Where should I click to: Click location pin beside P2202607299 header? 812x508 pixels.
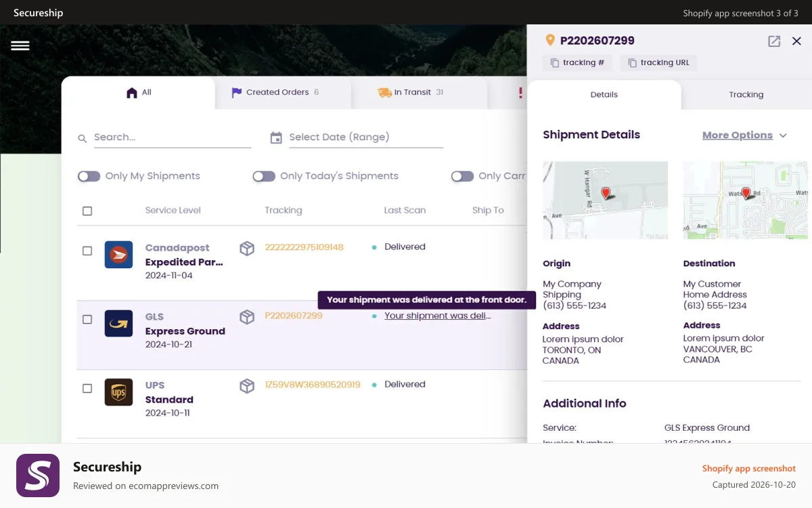click(550, 41)
